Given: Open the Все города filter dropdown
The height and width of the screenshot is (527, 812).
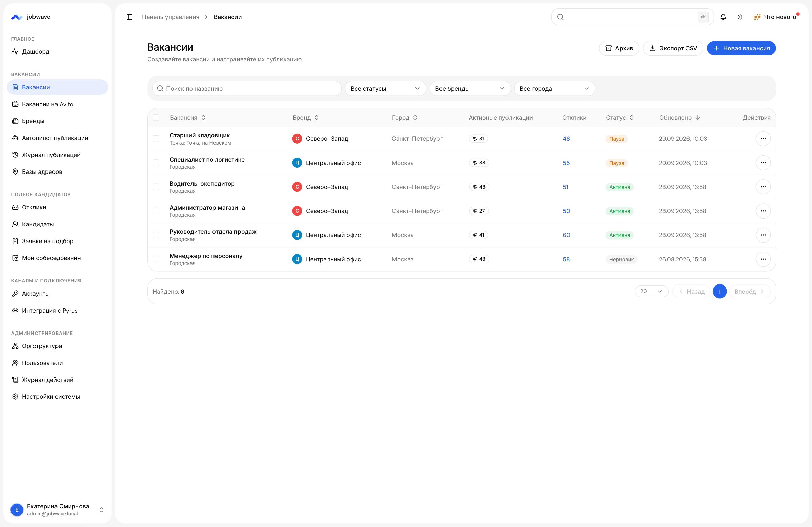Looking at the screenshot, I should (555, 88).
